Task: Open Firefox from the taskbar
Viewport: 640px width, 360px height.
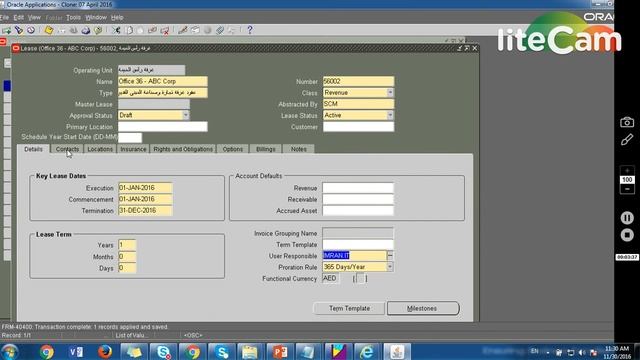Action: coord(104,352)
